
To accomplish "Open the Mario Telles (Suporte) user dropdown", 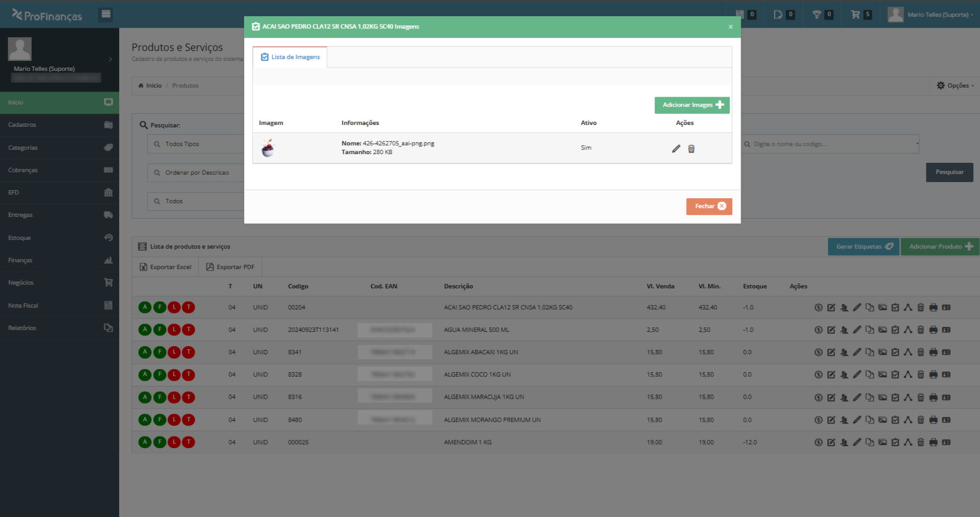I will pos(931,15).
